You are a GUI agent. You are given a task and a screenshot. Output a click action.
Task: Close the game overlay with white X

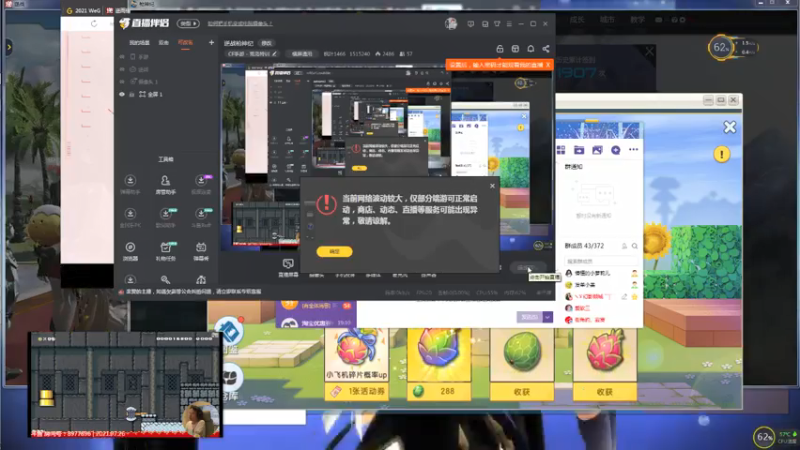[x=730, y=127]
